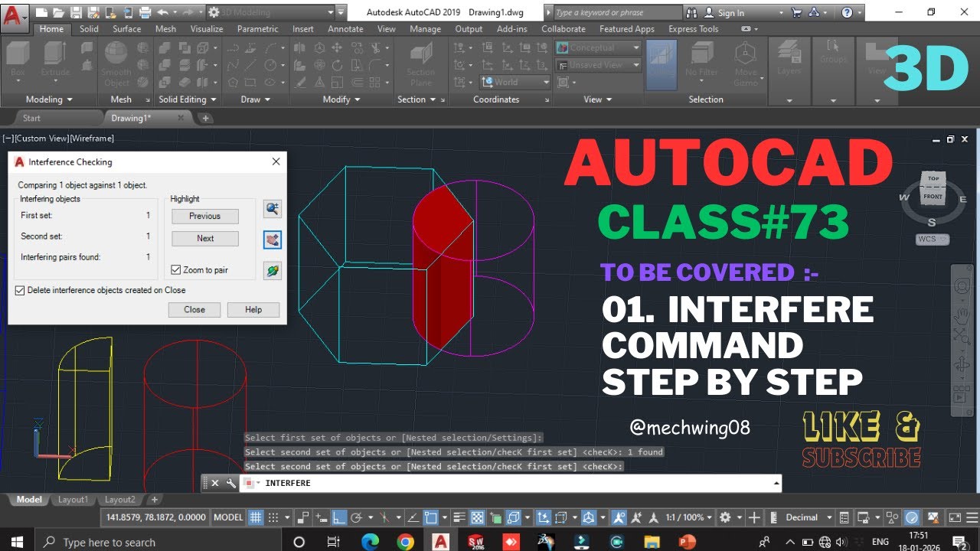Click the Save icon in Quick Access toolbar
980x551 pixels.
[x=76, y=13]
